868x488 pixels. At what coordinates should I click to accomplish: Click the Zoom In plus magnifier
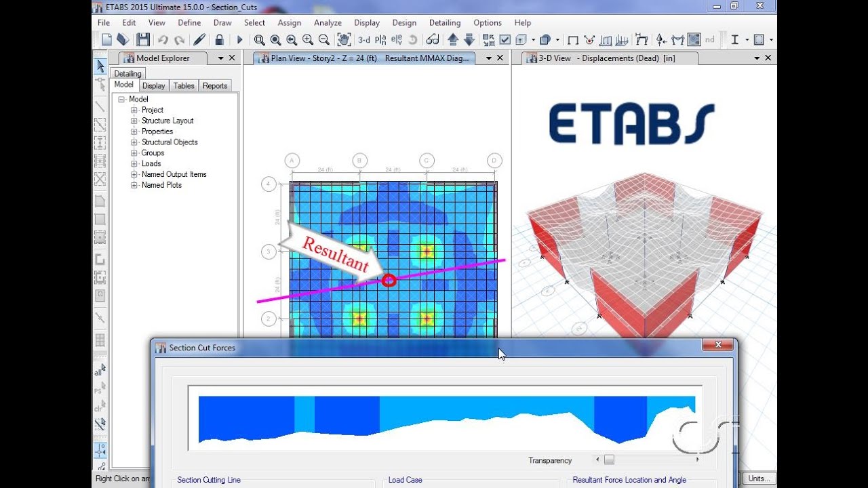point(308,40)
